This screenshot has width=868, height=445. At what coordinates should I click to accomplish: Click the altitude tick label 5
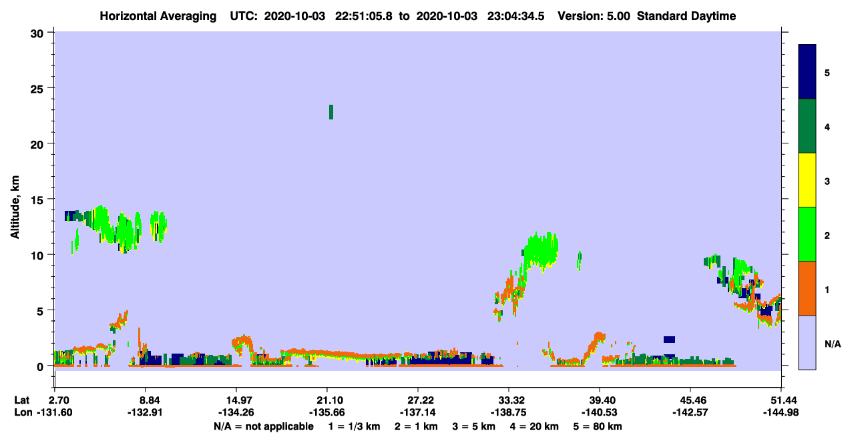pyautogui.click(x=42, y=310)
